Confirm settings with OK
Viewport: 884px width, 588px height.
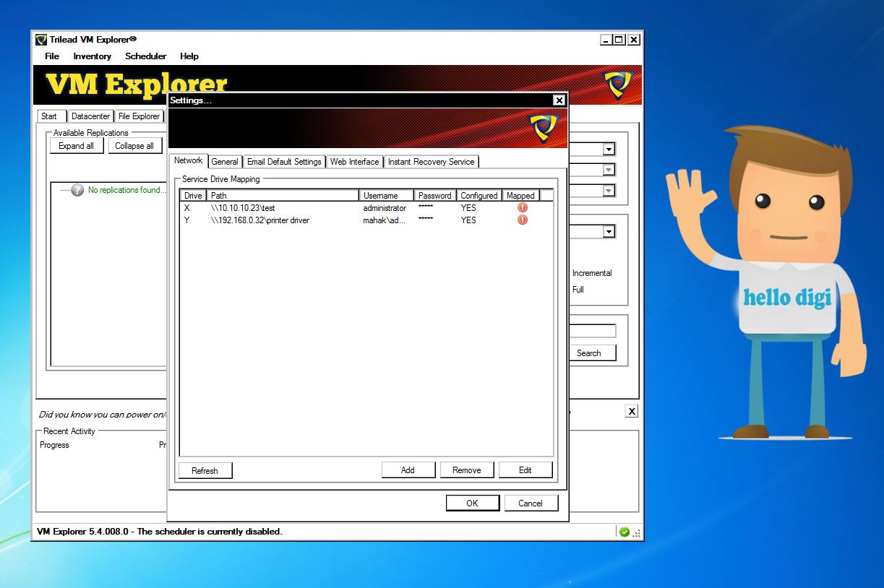point(472,503)
